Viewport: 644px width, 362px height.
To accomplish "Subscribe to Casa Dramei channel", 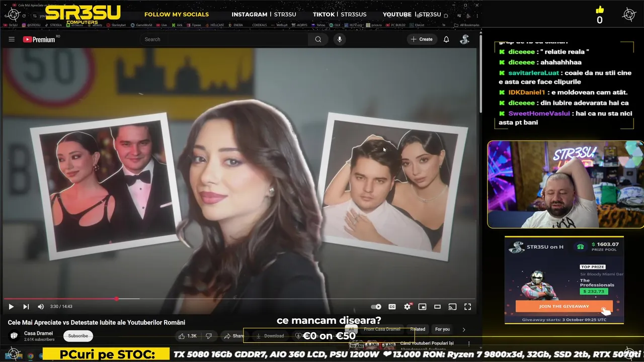I will click(78, 336).
